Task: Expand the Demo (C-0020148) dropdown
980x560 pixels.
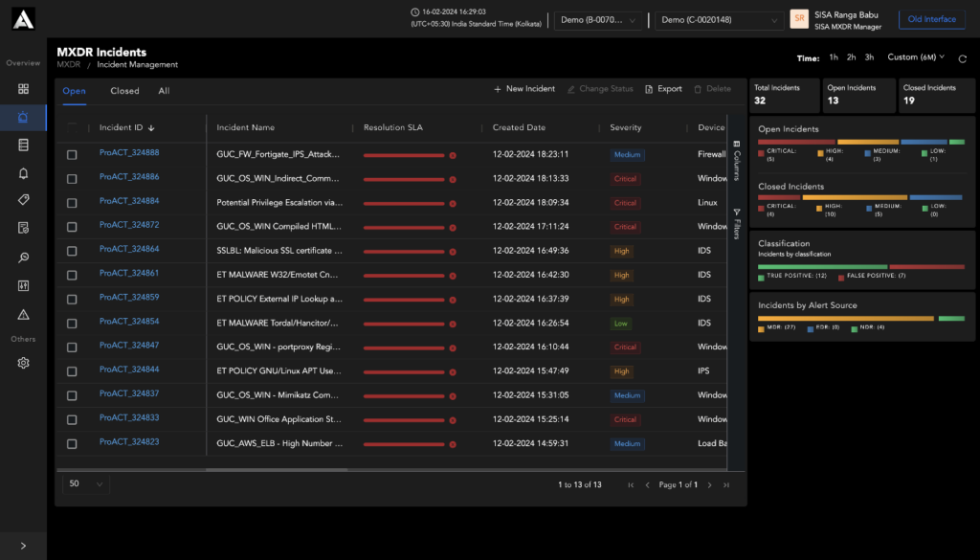Action: 720,20
